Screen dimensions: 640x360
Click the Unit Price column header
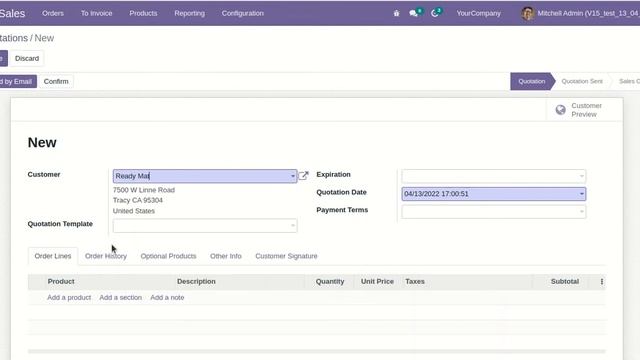[377, 282]
